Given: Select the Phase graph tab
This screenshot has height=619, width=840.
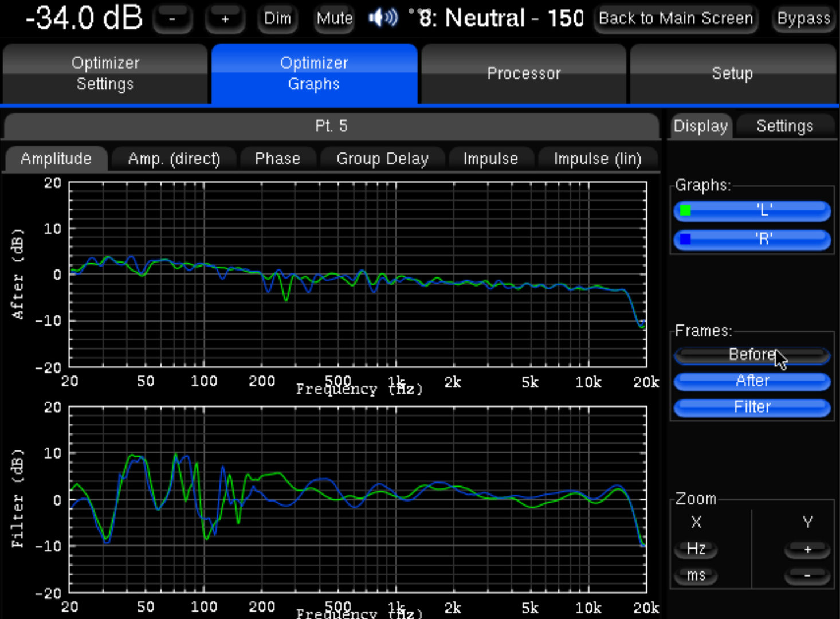Looking at the screenshot, I should coord(277,159).
